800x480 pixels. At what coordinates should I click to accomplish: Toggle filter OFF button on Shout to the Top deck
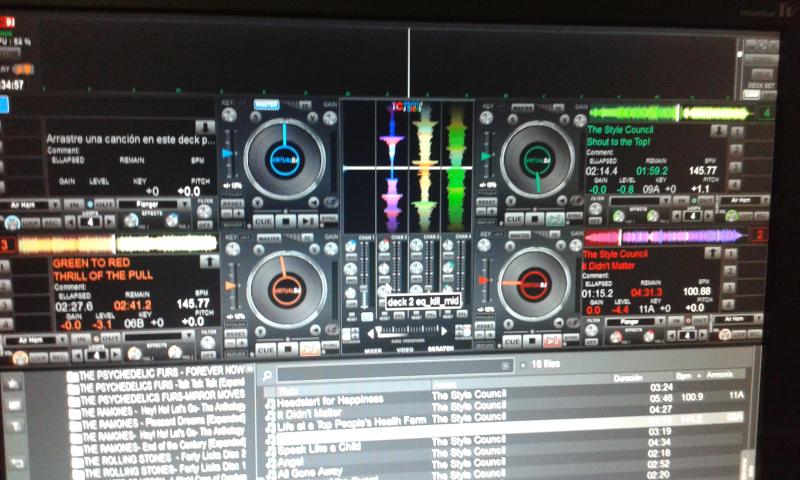pyautogui.click(x=595, y=221)
